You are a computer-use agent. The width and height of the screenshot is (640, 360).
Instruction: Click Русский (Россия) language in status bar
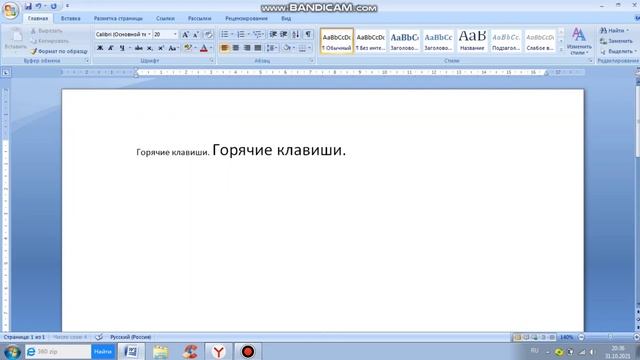pos(131,337)
